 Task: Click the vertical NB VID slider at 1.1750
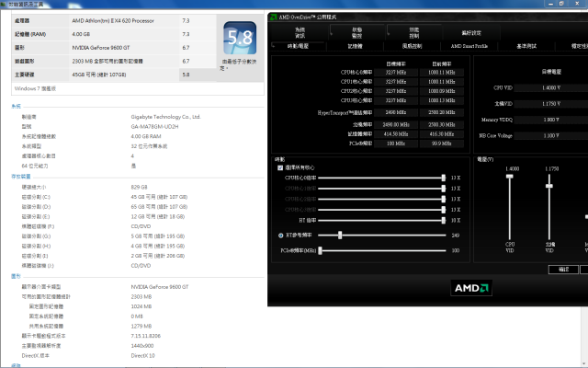549,207
